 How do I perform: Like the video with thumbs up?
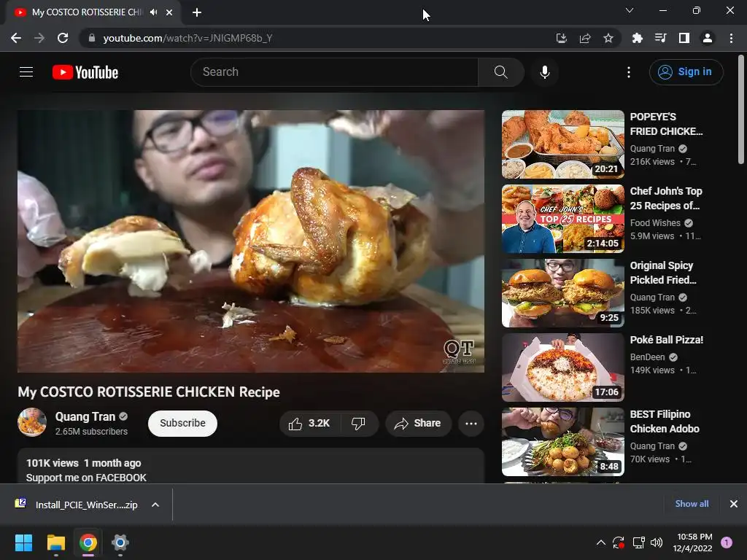point(309,424)
